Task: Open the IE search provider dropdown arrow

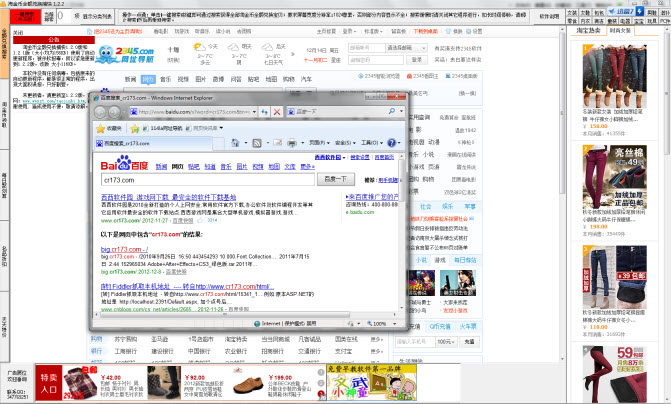Action: 401,111
